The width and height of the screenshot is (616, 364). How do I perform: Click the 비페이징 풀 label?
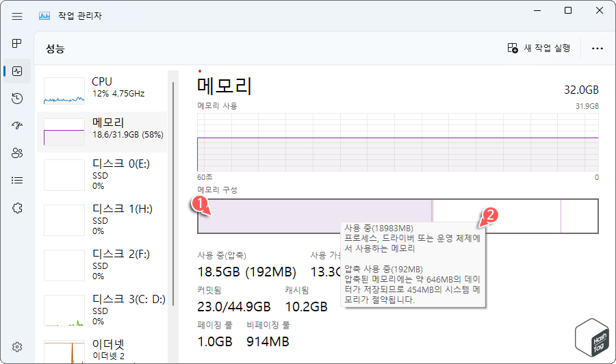coord(268,325)
